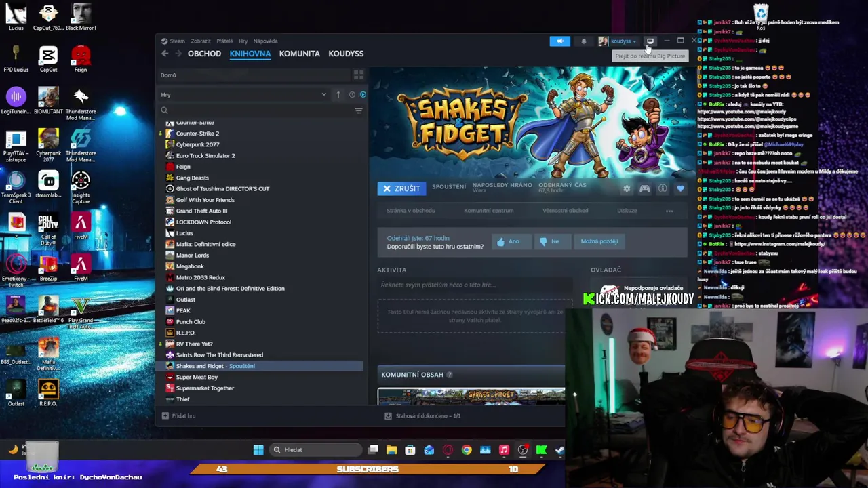Viewport: 868px width, 488px height.
Task: Switch to the KOMUNITA tab
Action: [299, 54]
